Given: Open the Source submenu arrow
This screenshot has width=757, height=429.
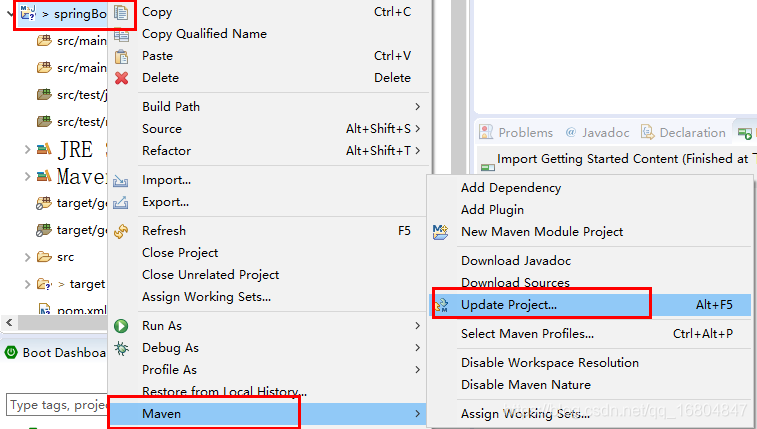Looking at the screenshot, I should click(417, 129).
